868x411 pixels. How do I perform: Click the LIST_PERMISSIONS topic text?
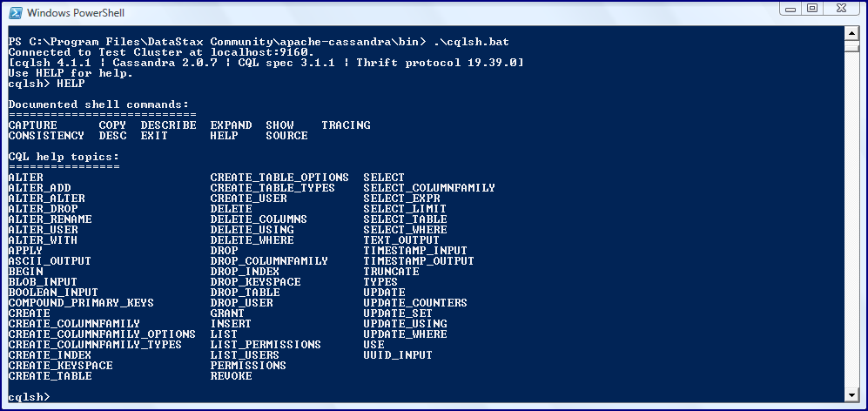pyautogui.click(x=266, y=345)
